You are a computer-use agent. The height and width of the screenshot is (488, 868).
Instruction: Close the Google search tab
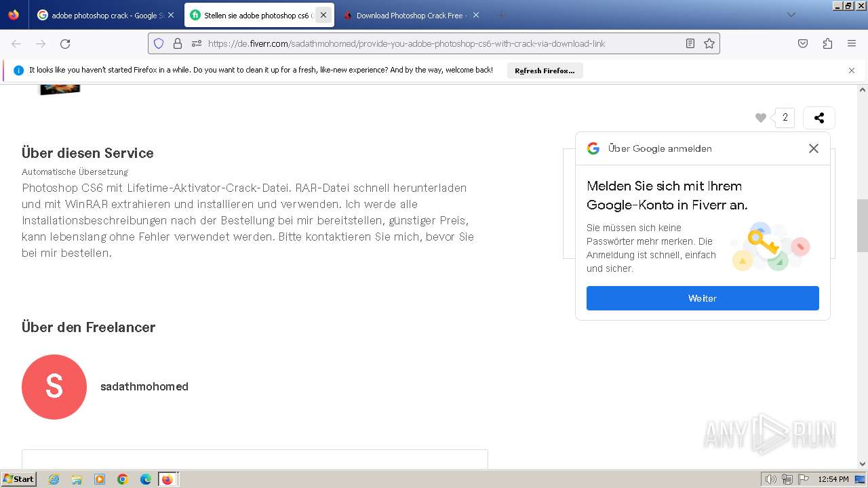pos(171,15)
